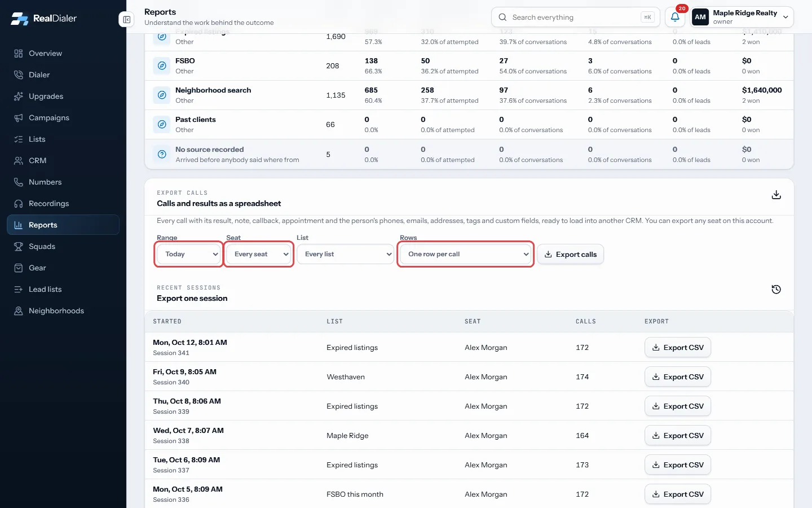Image resolution: width=812 pixels, height=508 pixels.
Task: Focus the Search everything field
Action: [x=576, y=17]
